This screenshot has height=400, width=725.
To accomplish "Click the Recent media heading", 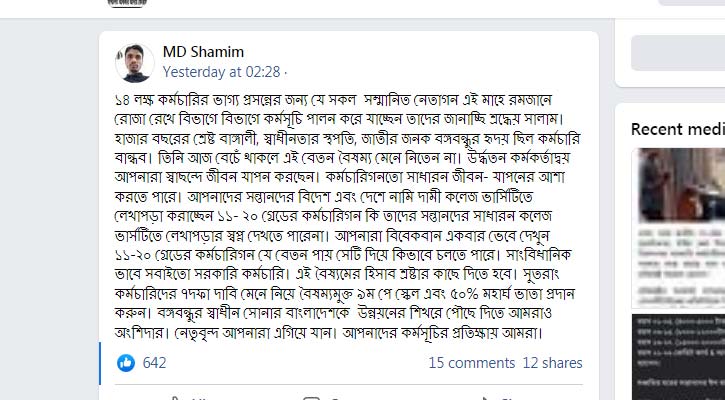I will tap(676, 129).
